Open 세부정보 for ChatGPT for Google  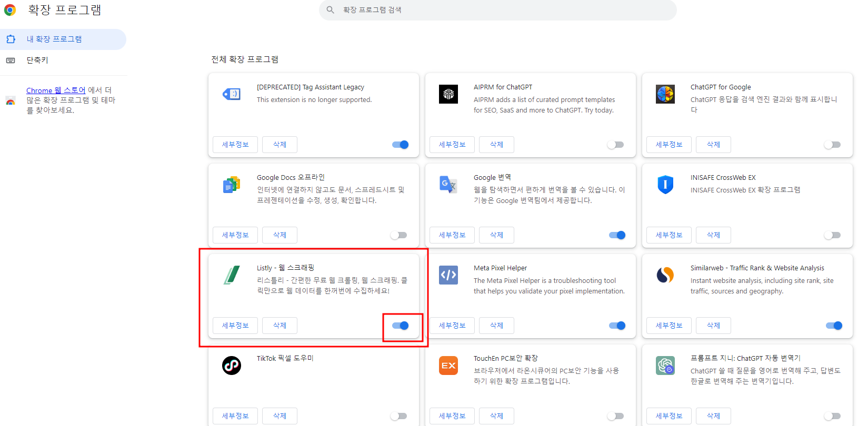pyautogui.click(x=669, y=145)
